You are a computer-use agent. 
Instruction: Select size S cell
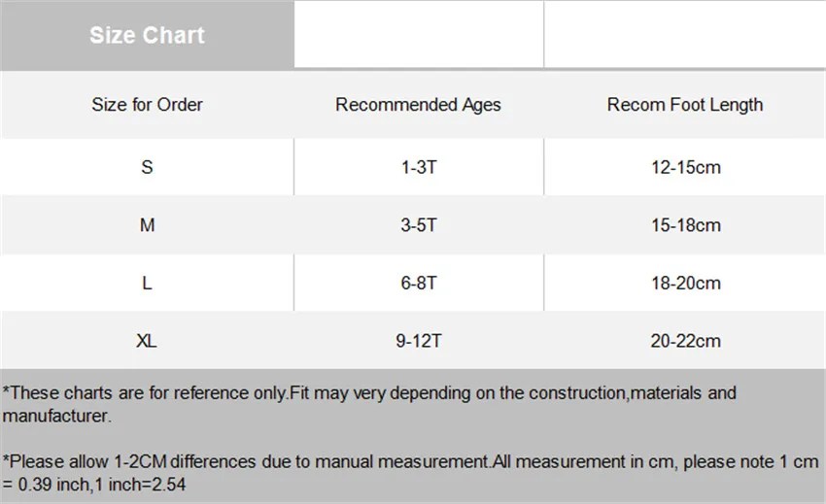click(147, 167)
